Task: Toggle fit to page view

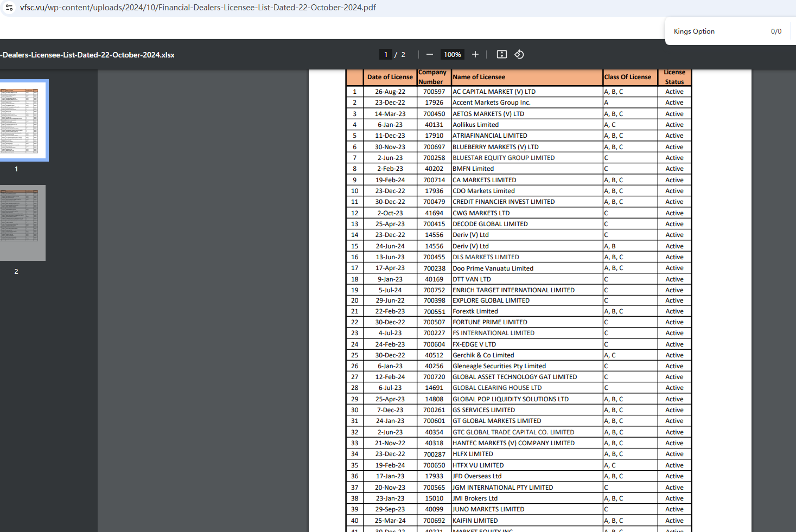Action: (x=502, y=54)
